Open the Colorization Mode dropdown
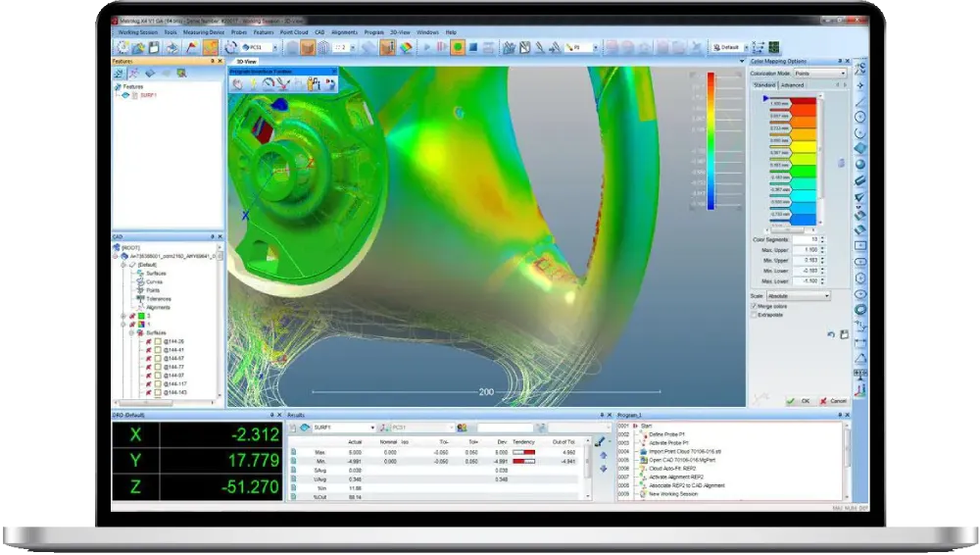Viewport: 980px width, 555px height. (x=819, y=74)
